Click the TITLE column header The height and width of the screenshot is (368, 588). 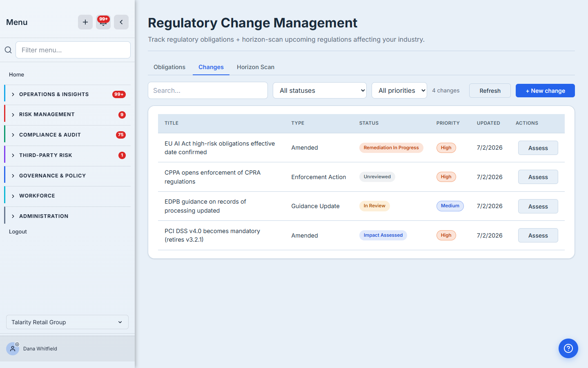coord(171,123)
